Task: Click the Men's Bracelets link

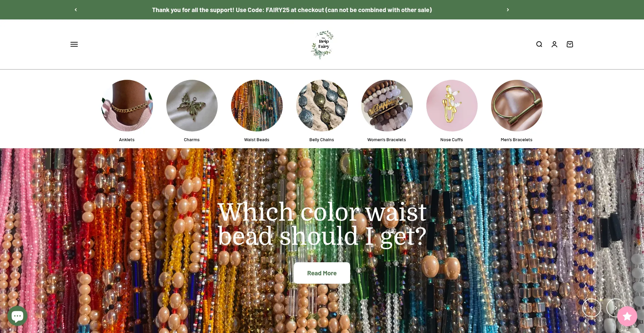Action: click(x=517, y=140)
